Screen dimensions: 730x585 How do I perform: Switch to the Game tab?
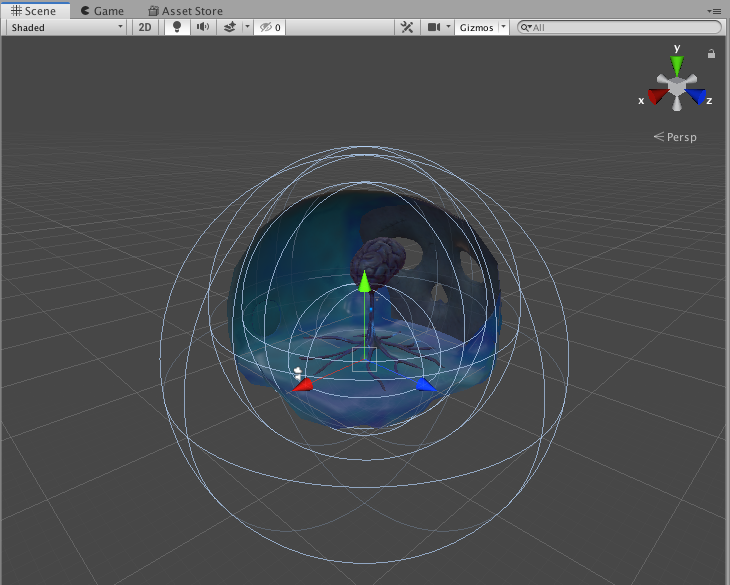click(x=102, y=11)
